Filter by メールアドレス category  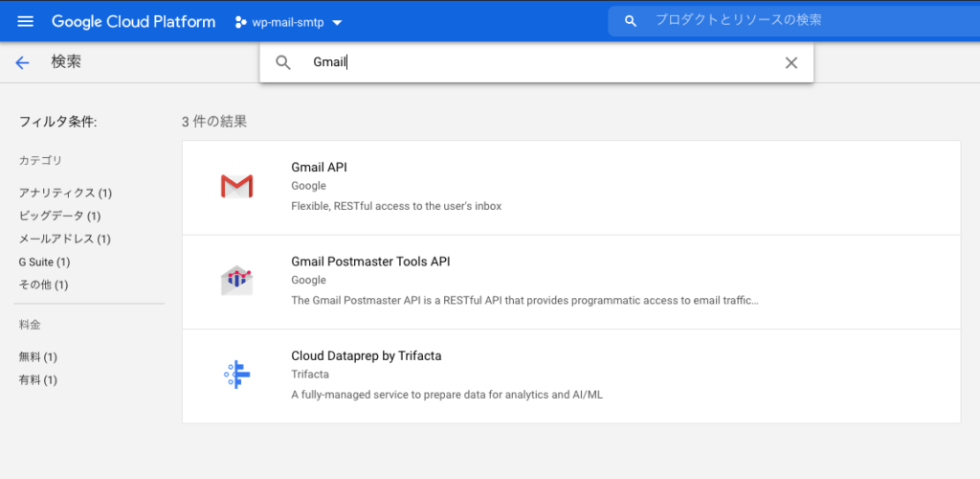tap(65, 239)
